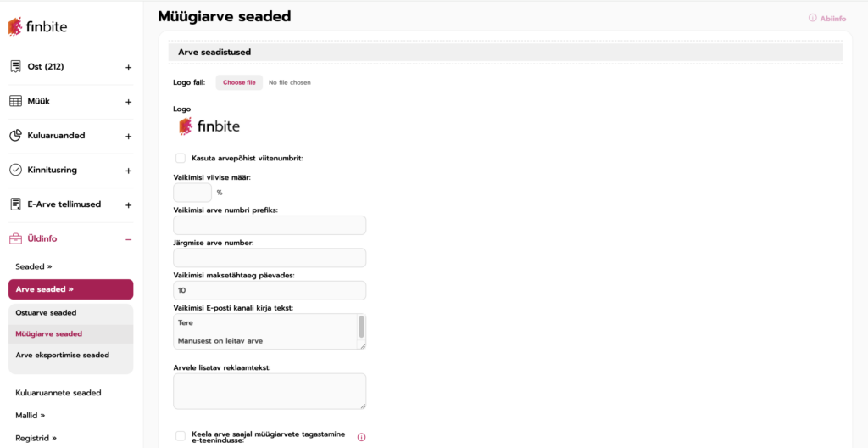Open Ostuarve seaded submenu item

[46, 312]
